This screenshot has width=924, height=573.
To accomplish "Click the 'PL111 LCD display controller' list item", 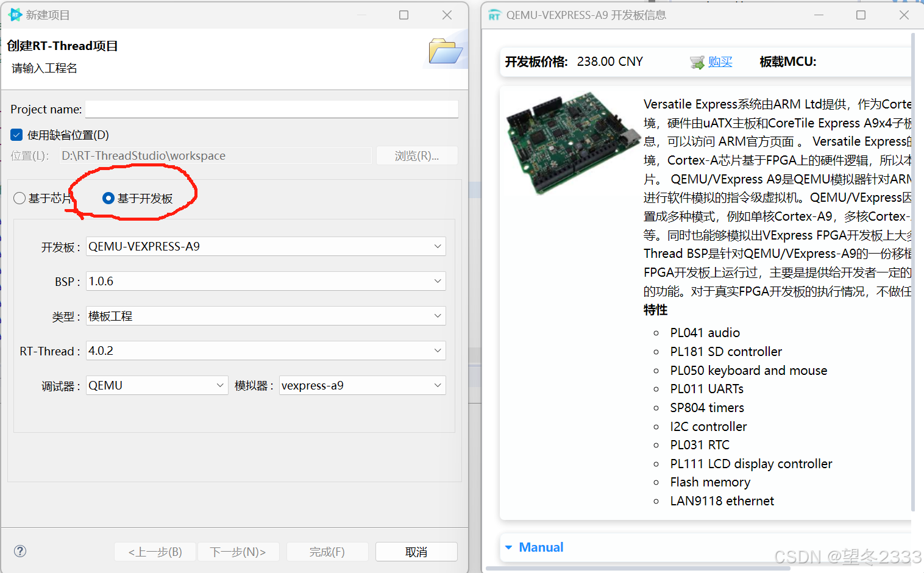I will coord(751,464).
